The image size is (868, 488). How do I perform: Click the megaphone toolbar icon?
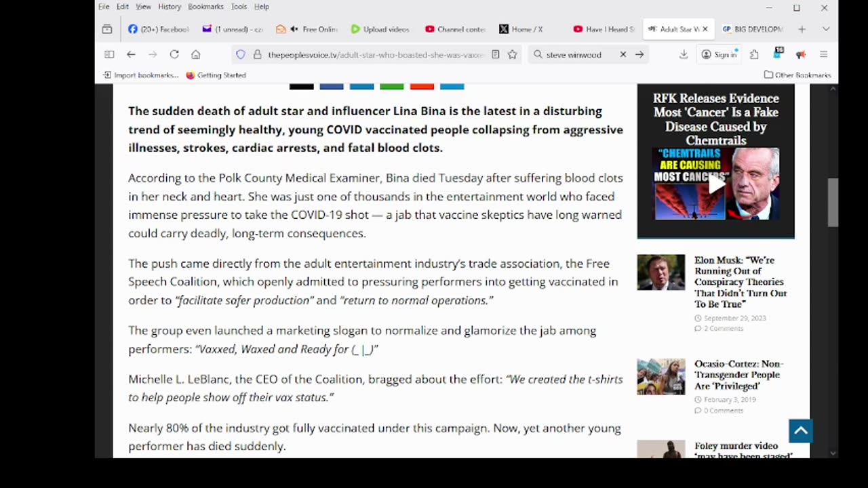pyautogui.click(x=801, y=54)
